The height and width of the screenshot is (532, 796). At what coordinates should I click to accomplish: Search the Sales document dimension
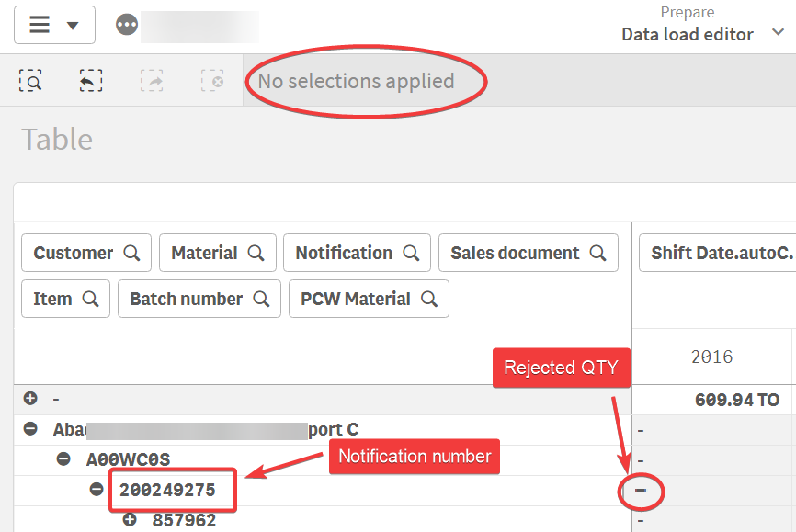(x=597, y=253)
